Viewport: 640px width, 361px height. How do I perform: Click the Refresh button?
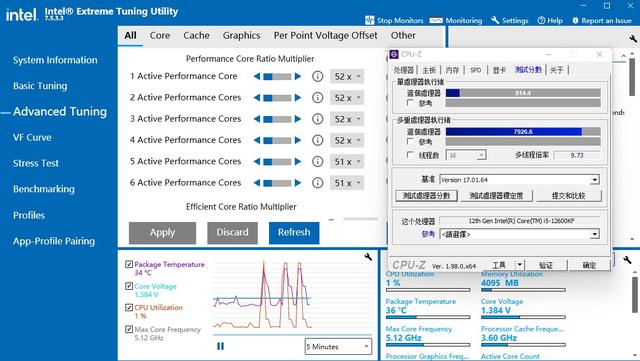click(294, 232)
